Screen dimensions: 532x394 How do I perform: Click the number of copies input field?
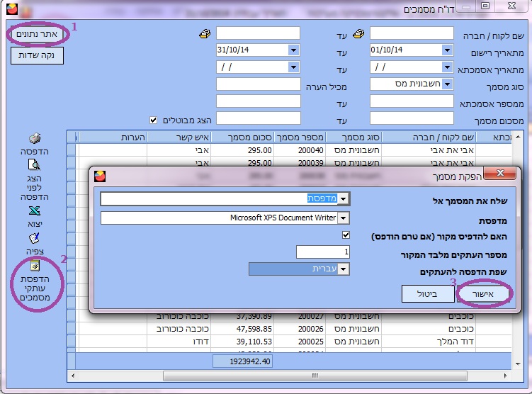(322, 252)
